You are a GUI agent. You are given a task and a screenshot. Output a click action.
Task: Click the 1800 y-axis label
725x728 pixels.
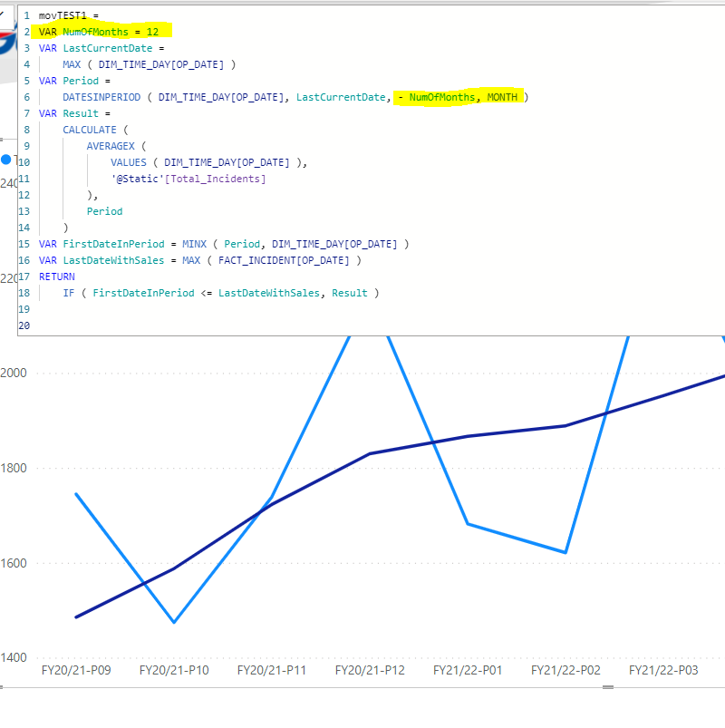click(x=13, y=469)
